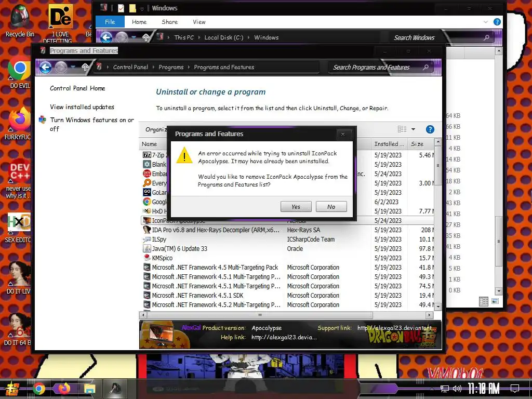532x399 pixels.
Task: Open the Start button on taskbar
Action: click(x=12, y=389)
